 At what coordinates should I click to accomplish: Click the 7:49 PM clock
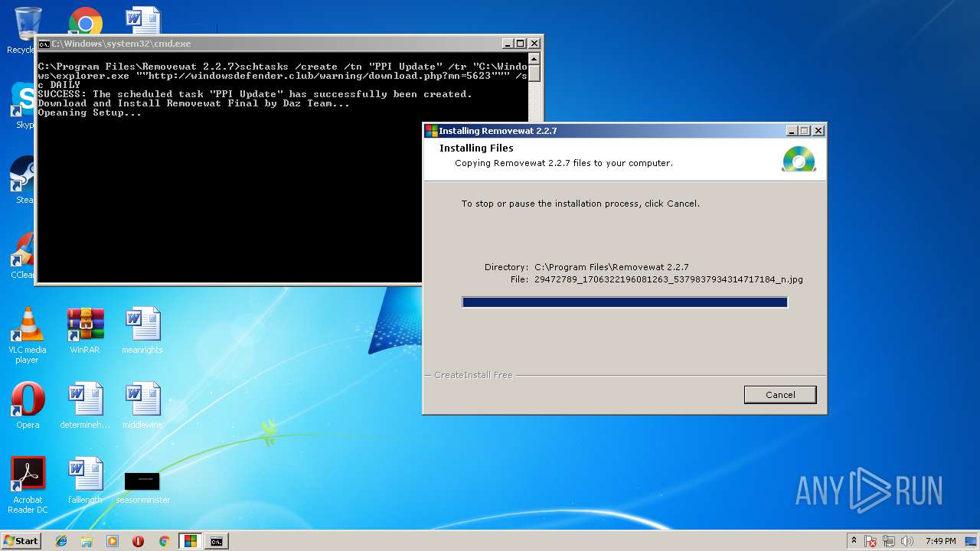pyautogui.click(x=940, y=541)
